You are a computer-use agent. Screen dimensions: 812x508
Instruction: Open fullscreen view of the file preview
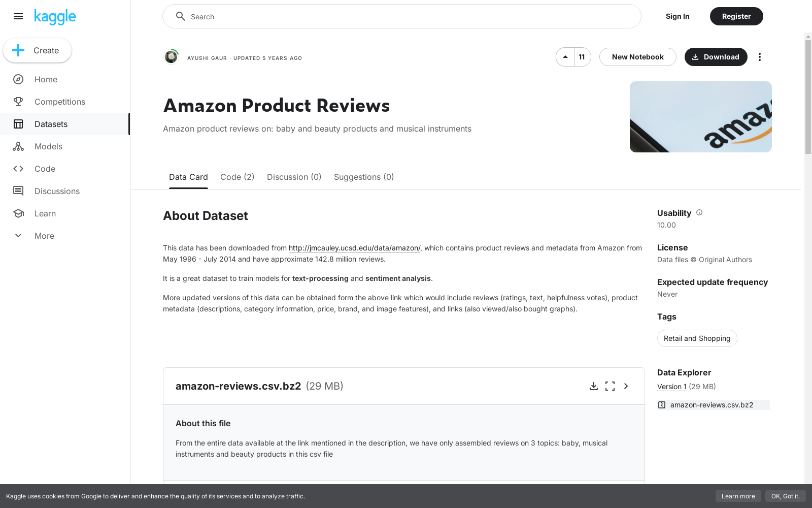pyautogui.click(x=610, y=386)
